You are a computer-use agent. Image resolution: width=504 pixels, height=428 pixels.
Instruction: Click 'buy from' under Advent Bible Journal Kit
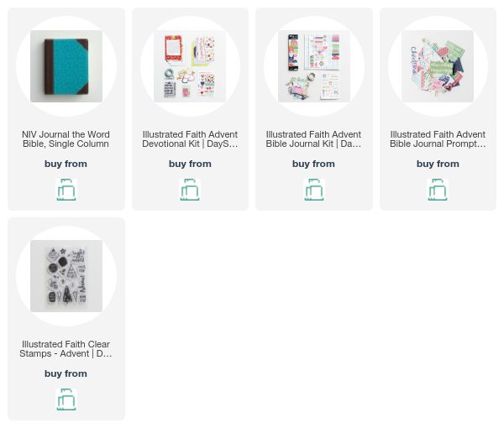pyautogui.click(x=313, y=164)
